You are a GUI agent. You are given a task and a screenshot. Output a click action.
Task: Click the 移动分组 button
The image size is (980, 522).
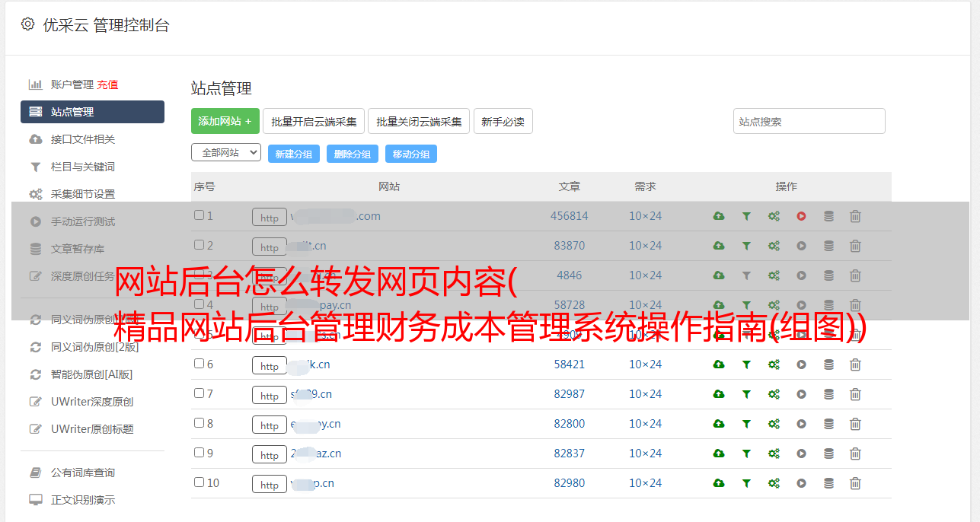(x=411, y=154)
